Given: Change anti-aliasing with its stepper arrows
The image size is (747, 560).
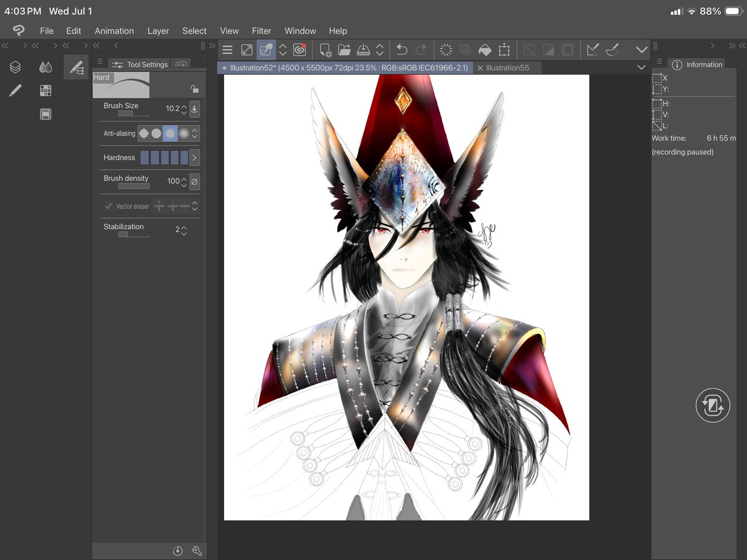Looking at the screenshot, I should click(x=195, y=133).
